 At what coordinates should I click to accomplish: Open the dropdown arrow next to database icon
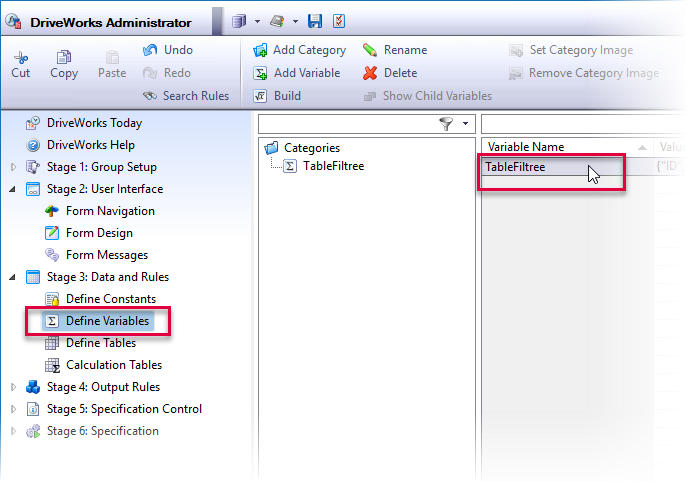coord(258,21)
